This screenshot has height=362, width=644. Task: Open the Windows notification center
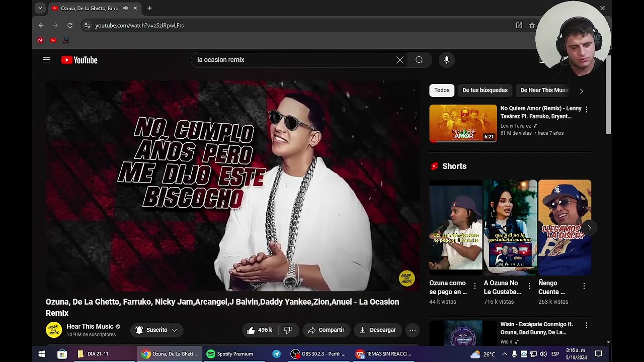click(599, 354)
